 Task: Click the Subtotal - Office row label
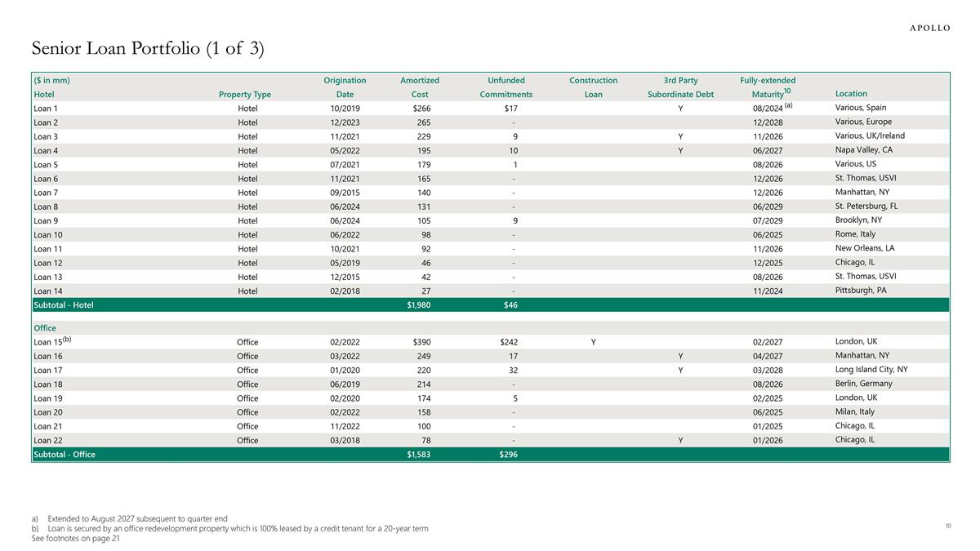(x=65, y=455)
